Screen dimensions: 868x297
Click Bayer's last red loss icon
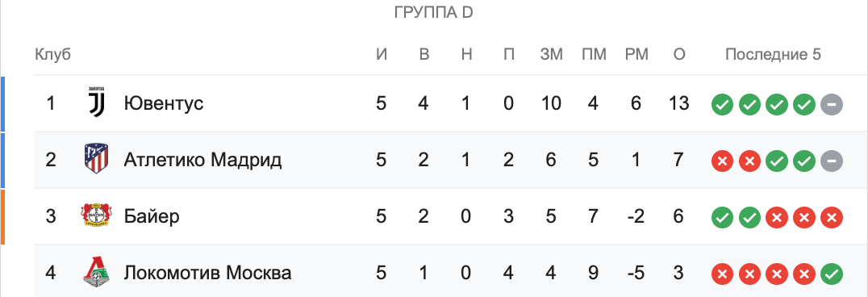coord(832,218)
